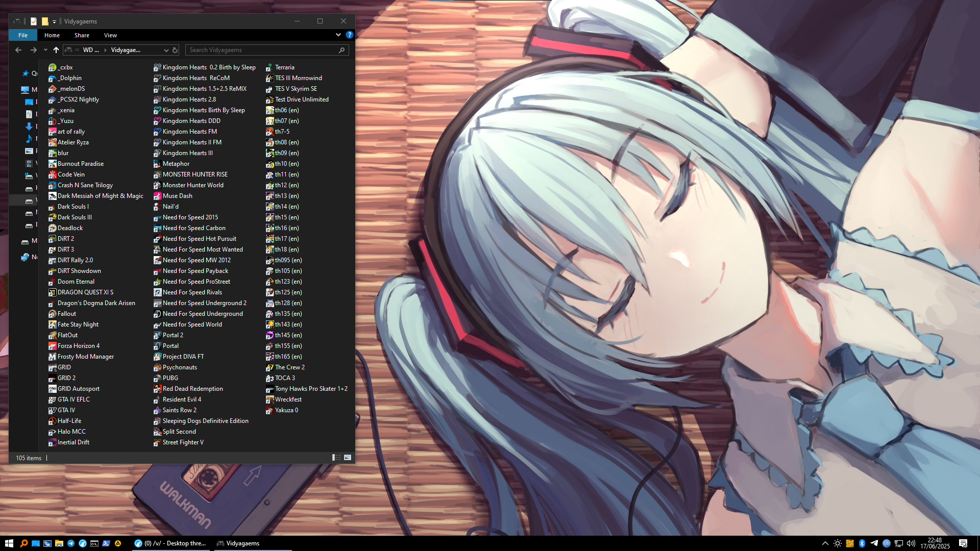This screenshot has width=980, height=551.
Task: Click the double chevron in the address path
Action: point(77,50)
